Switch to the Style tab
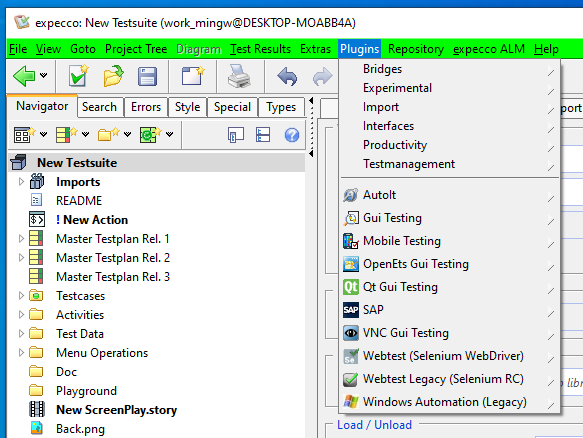The image size is (583, 438). click(187, 107)
